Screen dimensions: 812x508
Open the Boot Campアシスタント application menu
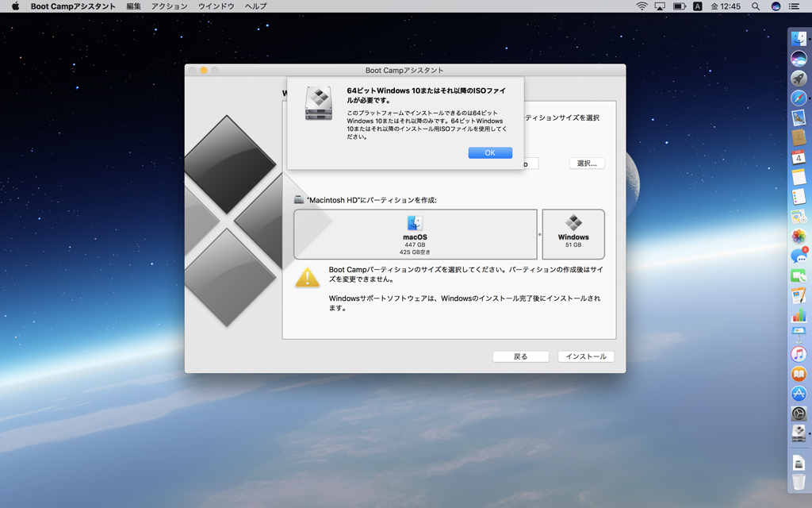73,6
